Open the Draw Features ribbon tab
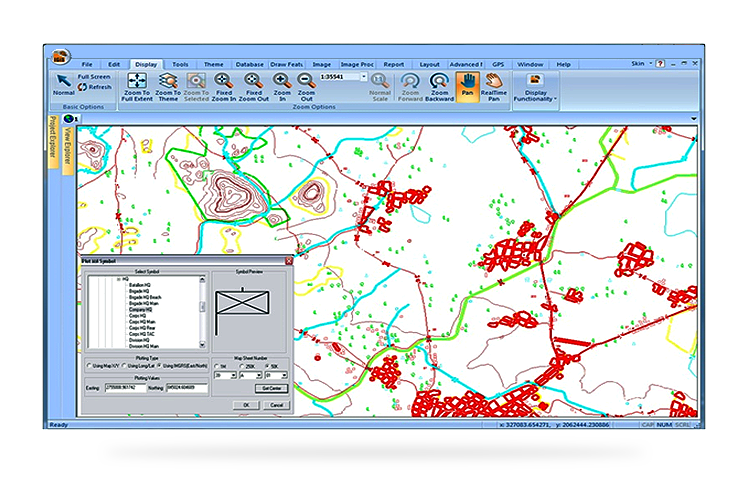Screen dimensions: 749x500 (x=286, y=64)
